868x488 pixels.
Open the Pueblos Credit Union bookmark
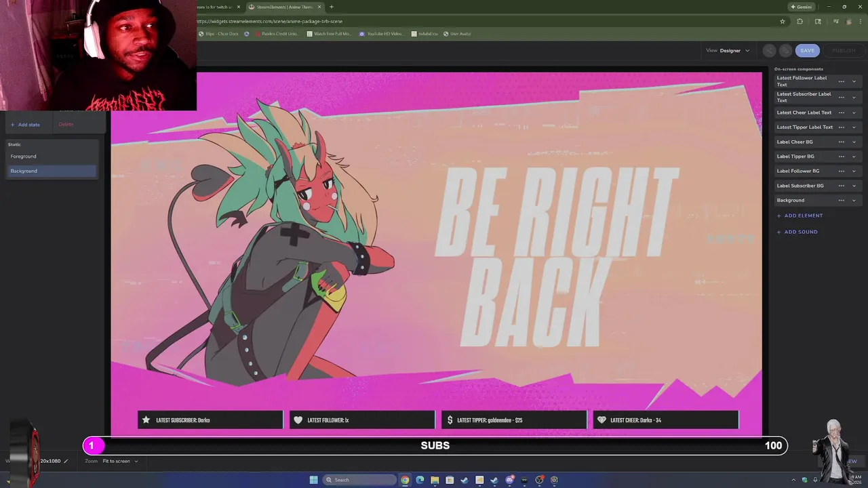click(x=276, y=34)
